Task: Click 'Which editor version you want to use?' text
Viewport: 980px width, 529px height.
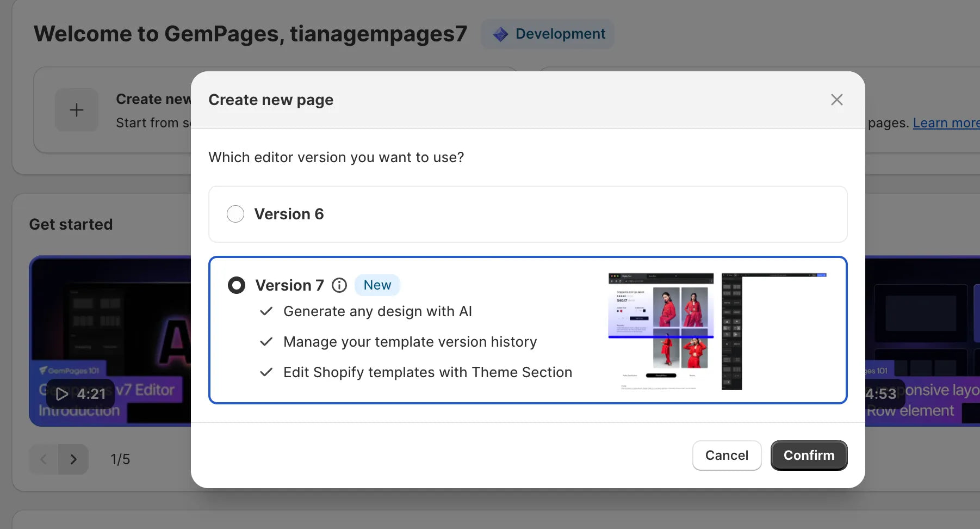Action: pyautogui.click(x=336, y=157)
